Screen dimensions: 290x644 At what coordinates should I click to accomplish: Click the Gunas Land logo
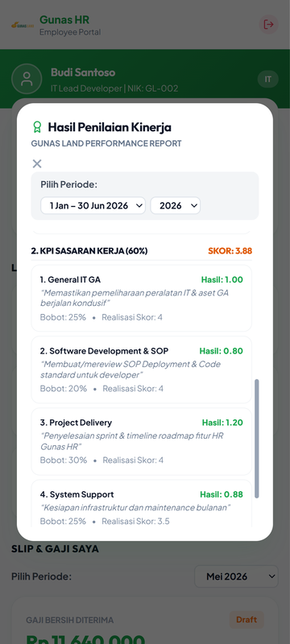(x=23, y=25)
